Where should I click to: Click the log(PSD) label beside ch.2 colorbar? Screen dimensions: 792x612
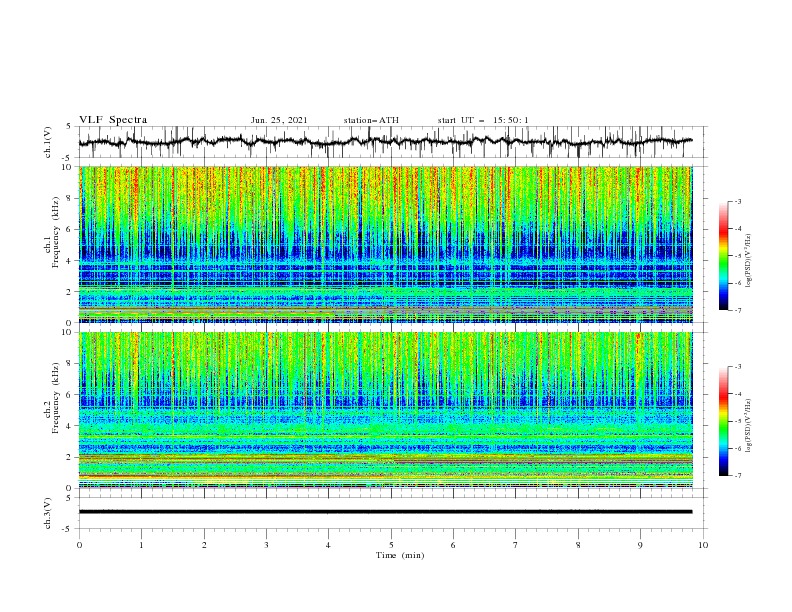tap(748, 425)
